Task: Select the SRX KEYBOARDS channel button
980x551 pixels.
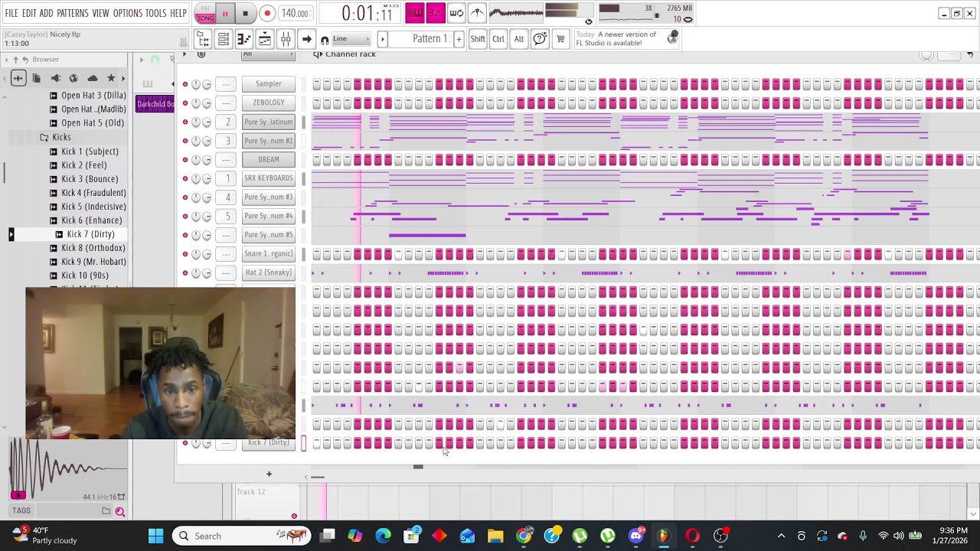Action: click(268, 178)
